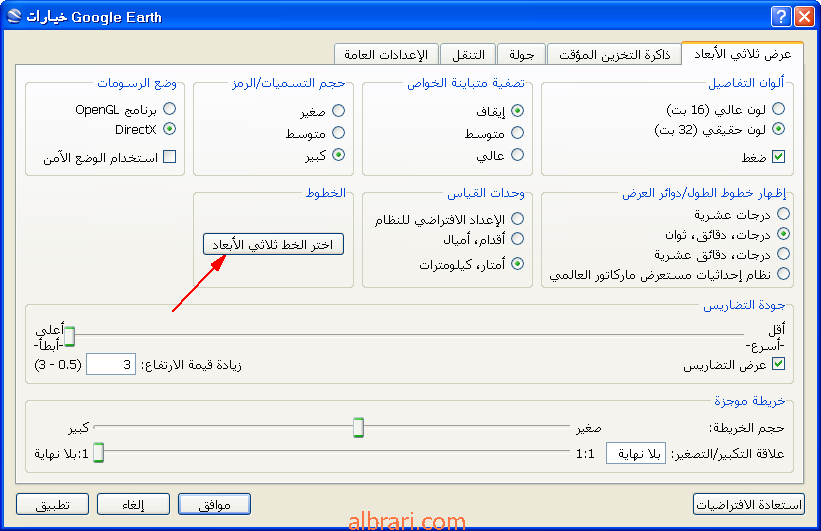Select إيقاف for anisotropic filtering
This screenshot has height=531, width=821.
coord(517,110)
